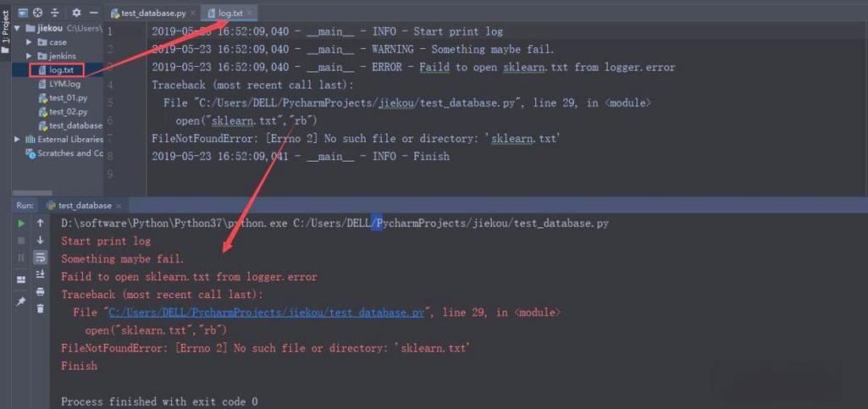Close the log.txt editor tab
Viewport: 868px width, 409px height.
[x=250, y=13]
